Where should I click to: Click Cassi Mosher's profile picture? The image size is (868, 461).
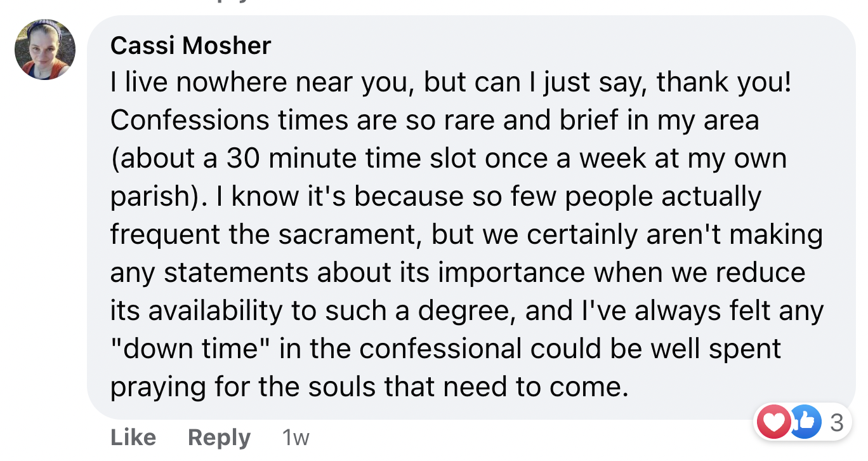point(45,50)
